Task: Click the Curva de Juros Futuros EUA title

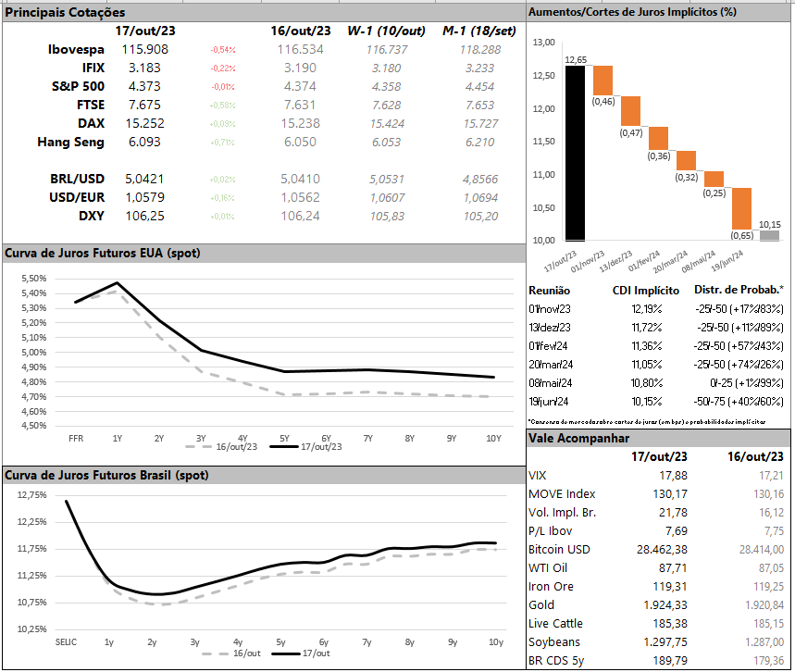Action: coord(102,253)
